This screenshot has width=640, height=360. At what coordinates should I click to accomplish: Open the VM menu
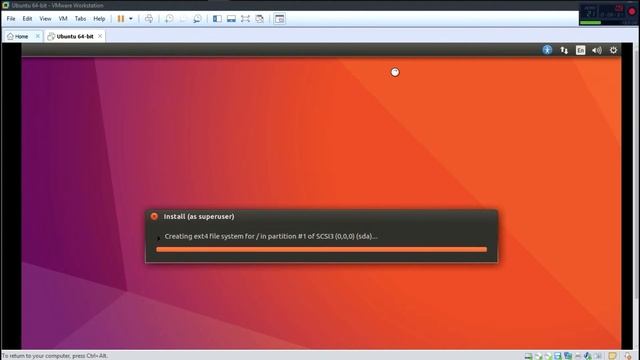pos(63,19)
